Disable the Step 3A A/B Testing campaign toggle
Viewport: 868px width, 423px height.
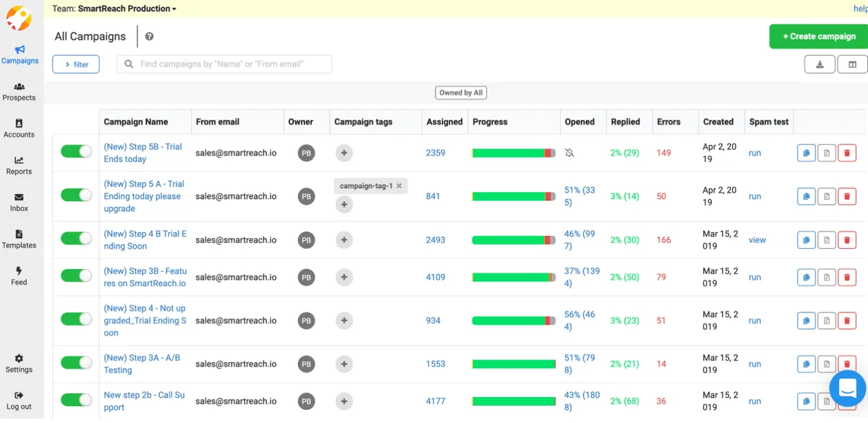75,364
